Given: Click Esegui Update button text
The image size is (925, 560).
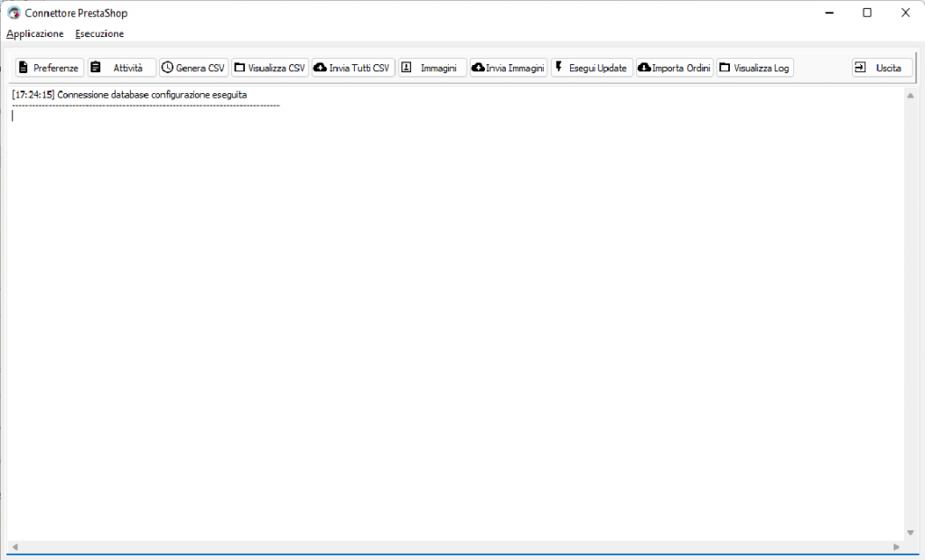Looking at the screenshot, I should (598, 68).
